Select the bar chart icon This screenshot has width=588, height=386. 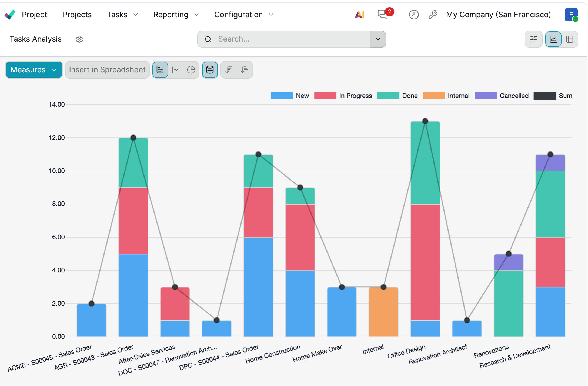point(160,70)
